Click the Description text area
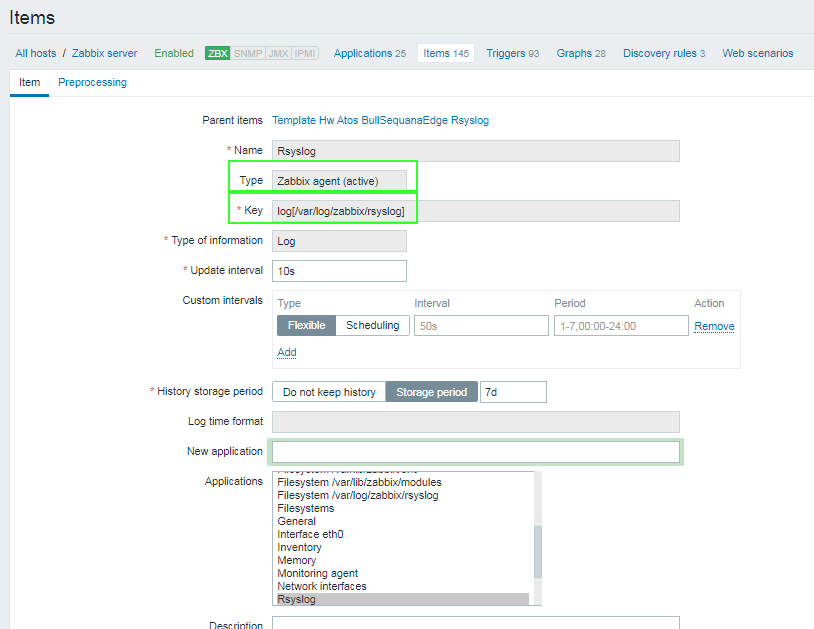 point(476,623)
